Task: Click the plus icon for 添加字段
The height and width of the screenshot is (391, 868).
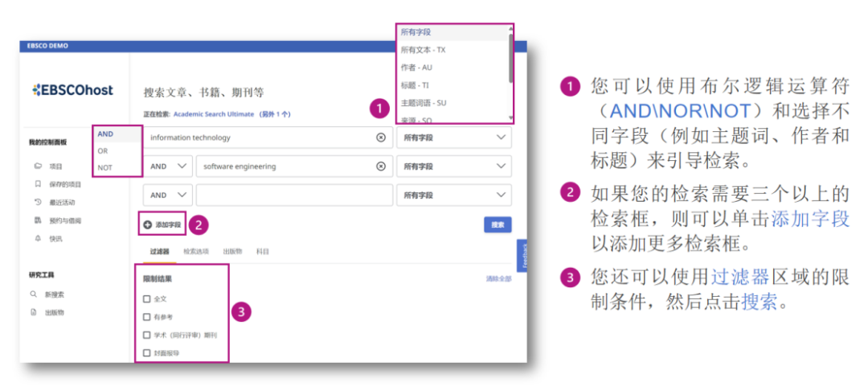Action: [147, 224]
